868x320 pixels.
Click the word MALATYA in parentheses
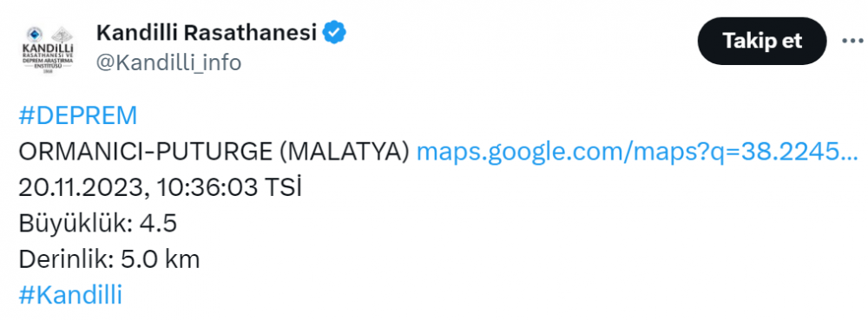[x=346, y=153]
